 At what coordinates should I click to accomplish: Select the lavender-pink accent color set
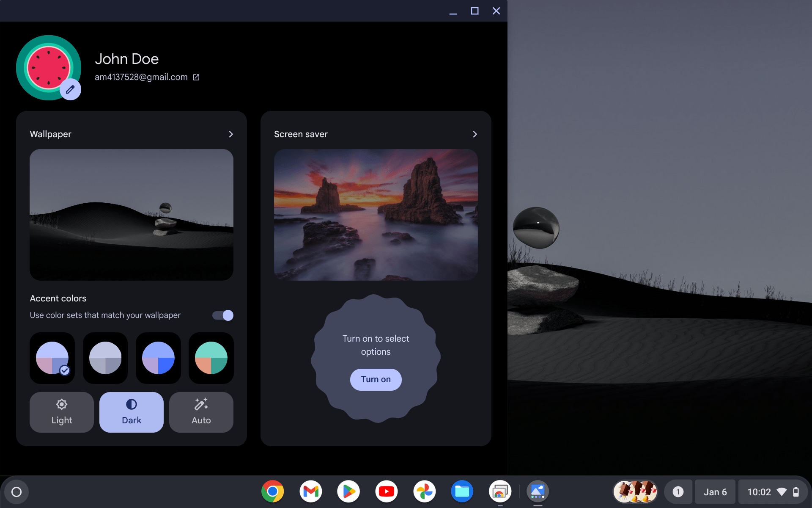pos(52,358)
